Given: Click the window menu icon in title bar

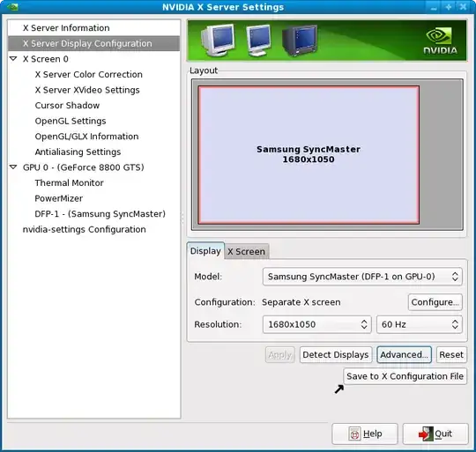Looking at the screenshot, I should coord(12,7).
